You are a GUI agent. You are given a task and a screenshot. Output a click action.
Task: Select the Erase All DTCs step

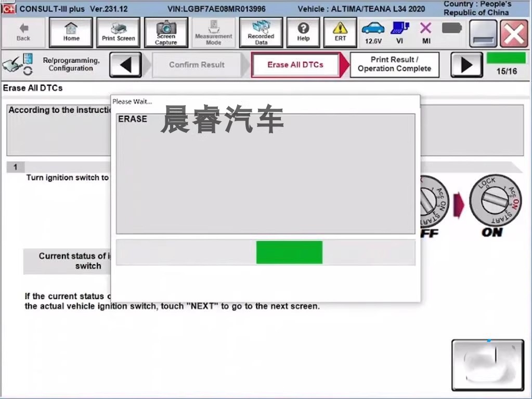coord(295,65)
